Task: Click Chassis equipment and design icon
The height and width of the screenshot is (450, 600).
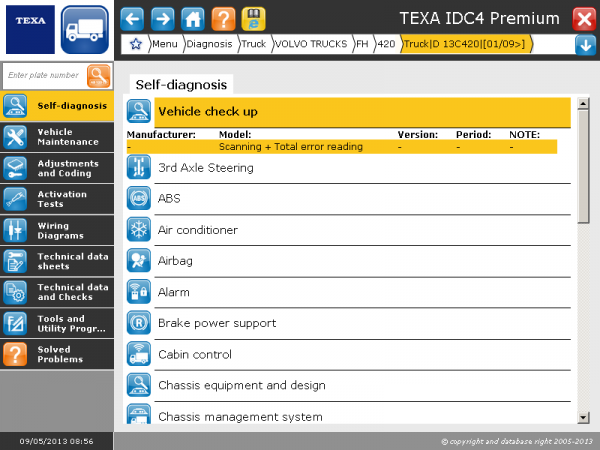Action: tap(139, 385)
